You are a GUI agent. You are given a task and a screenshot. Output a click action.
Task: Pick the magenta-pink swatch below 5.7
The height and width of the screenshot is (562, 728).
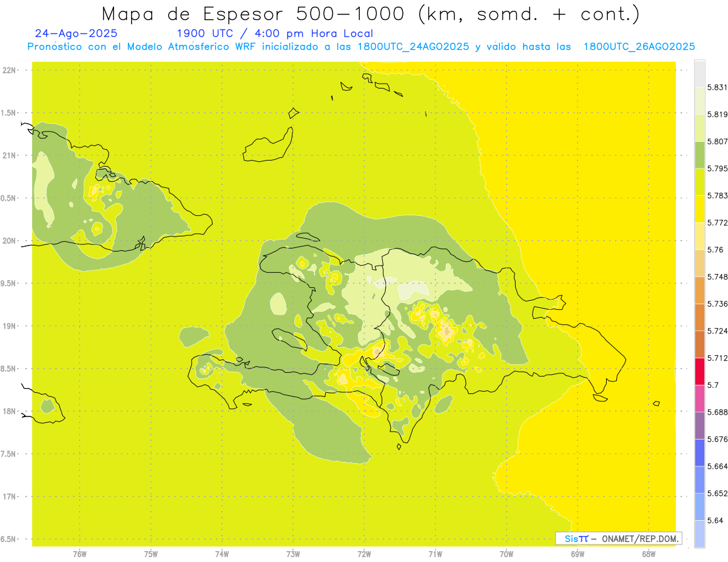699,398
